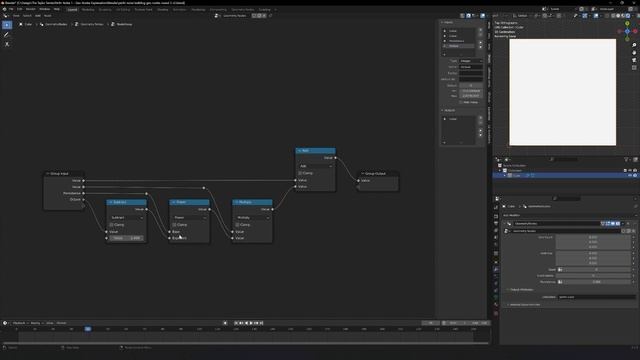Viewport: 640px width, 360px height.
Task: Select the Group Input node header
Action: [64, 174]
